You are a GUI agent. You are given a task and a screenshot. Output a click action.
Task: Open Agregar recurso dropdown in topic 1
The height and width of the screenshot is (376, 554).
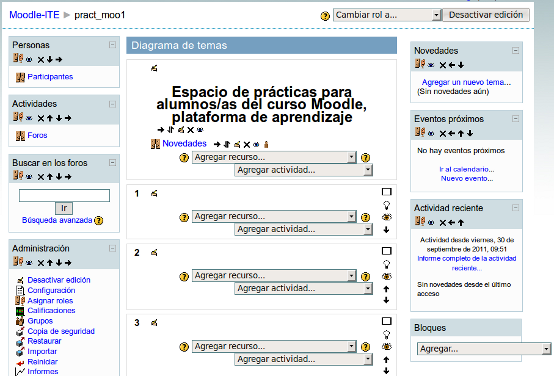(x=274, y=216)
